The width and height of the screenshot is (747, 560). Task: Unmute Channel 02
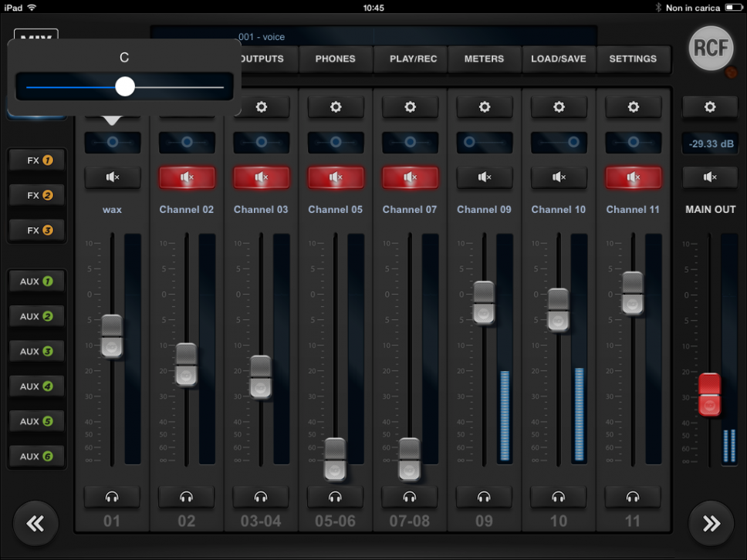(187, 177)
